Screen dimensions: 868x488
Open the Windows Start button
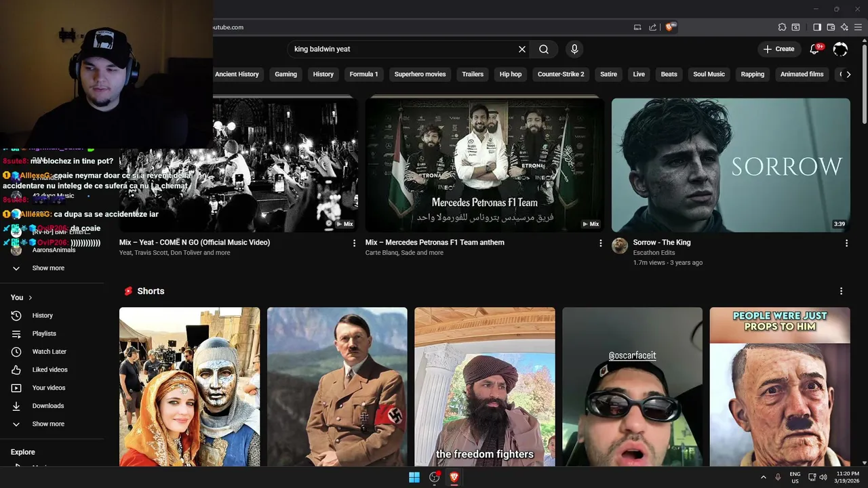414,477
